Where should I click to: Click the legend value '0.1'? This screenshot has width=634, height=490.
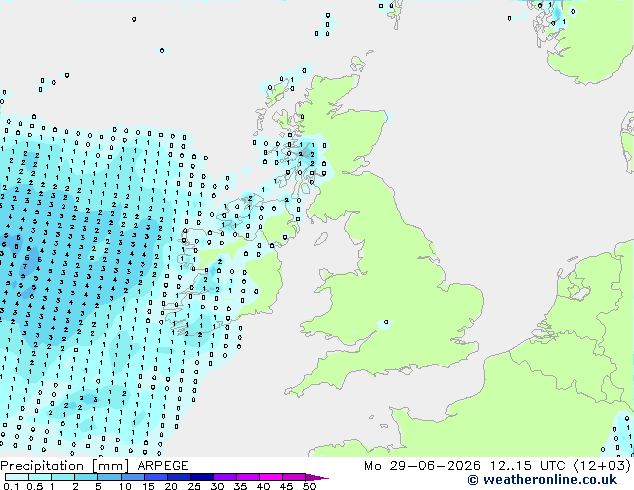11,486
